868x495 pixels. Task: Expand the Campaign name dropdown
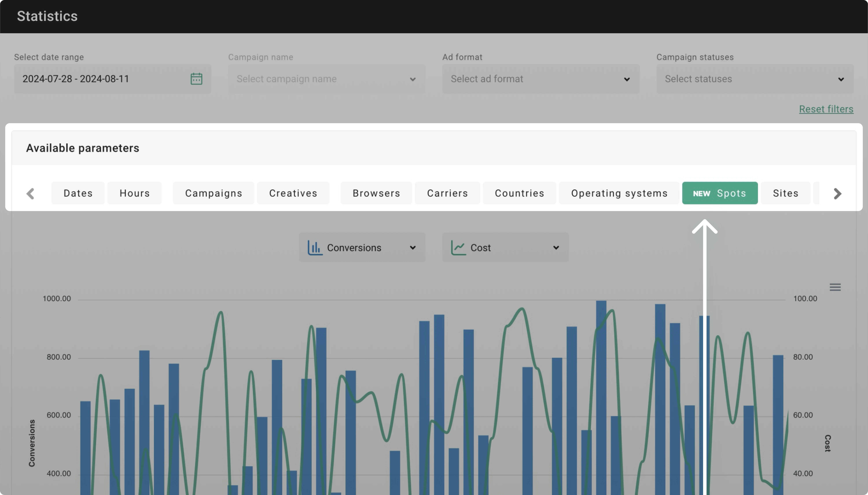pyautogui.click(x=327, y=79)
